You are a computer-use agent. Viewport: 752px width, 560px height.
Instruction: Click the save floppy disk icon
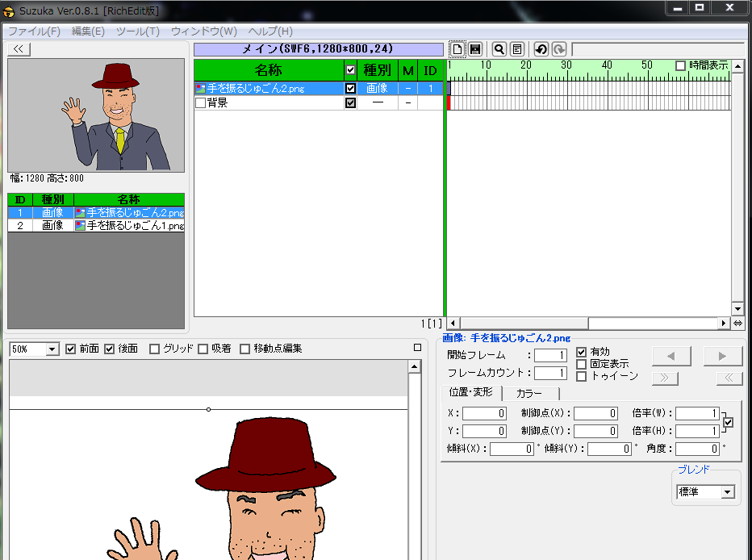(474, 49)
